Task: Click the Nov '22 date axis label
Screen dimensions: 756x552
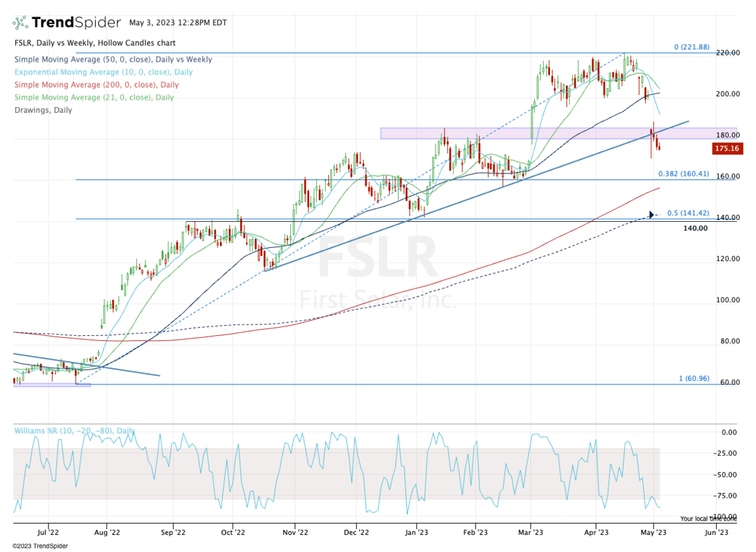Action: [294, 532]
